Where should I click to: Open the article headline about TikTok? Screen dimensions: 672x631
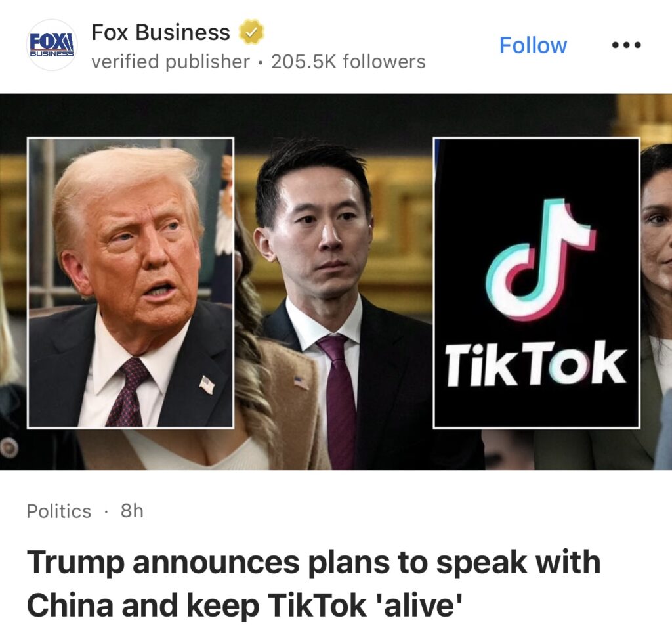tap(314, 584)
